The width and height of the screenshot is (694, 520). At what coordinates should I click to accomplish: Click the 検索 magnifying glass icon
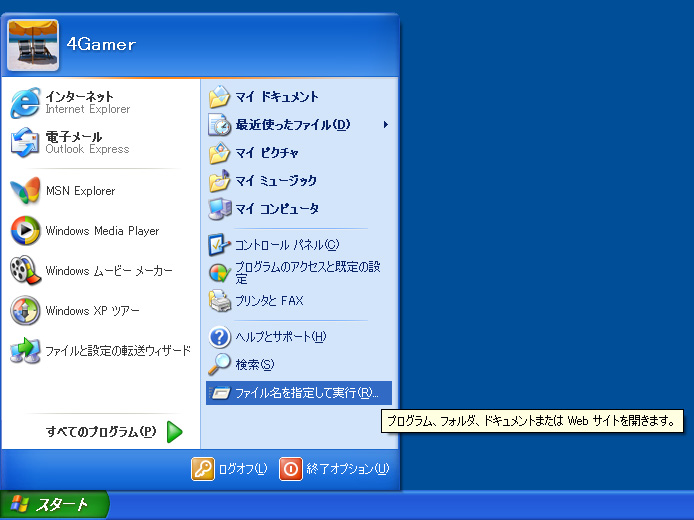(220, 365)
